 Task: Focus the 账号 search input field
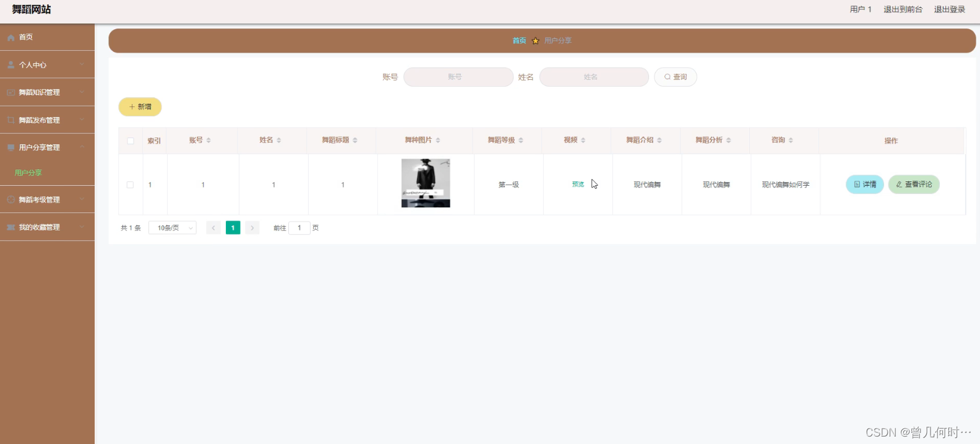[458, 77]
